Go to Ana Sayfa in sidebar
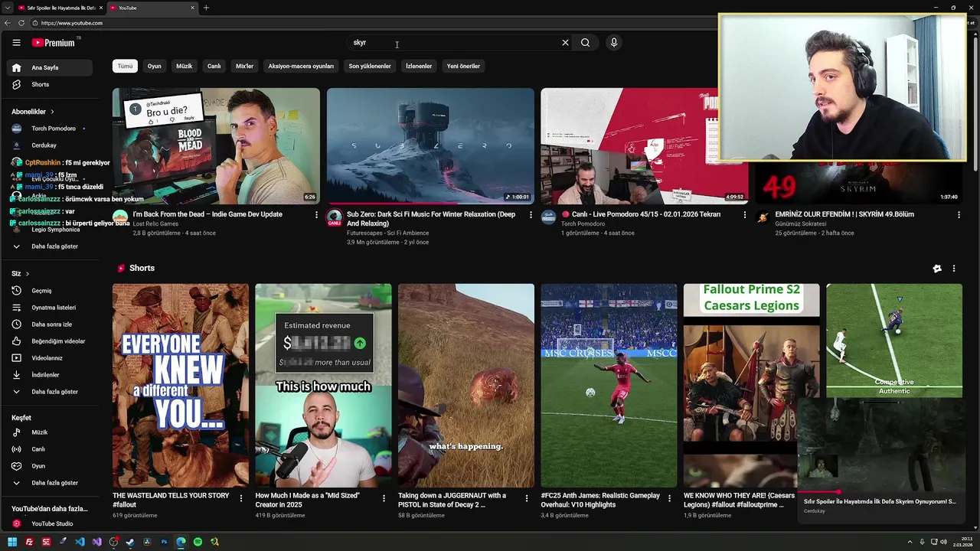Image resolution: width=980 pixels, height=551 pixels. point(49,67)
